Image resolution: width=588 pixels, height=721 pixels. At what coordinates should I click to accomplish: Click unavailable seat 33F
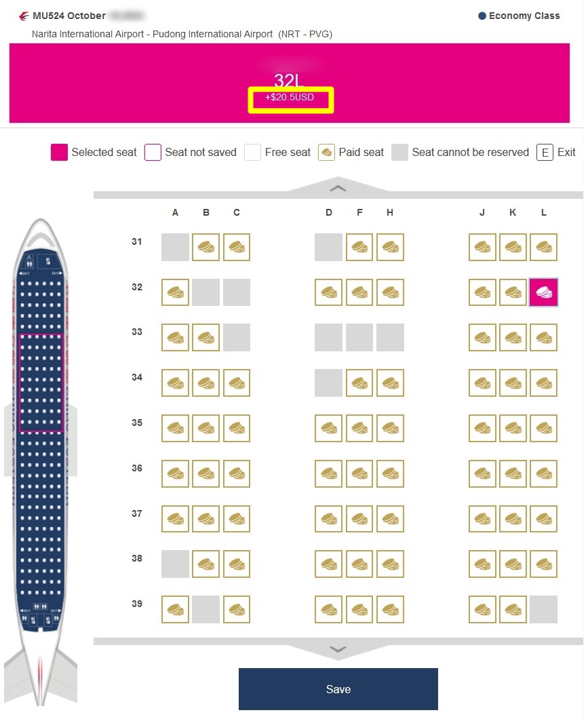pyautogui.click(x=359, y=338)
